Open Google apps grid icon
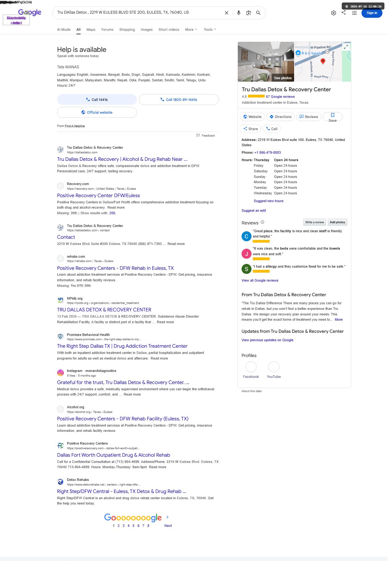The image size is (392, 561). pos(354,13)
